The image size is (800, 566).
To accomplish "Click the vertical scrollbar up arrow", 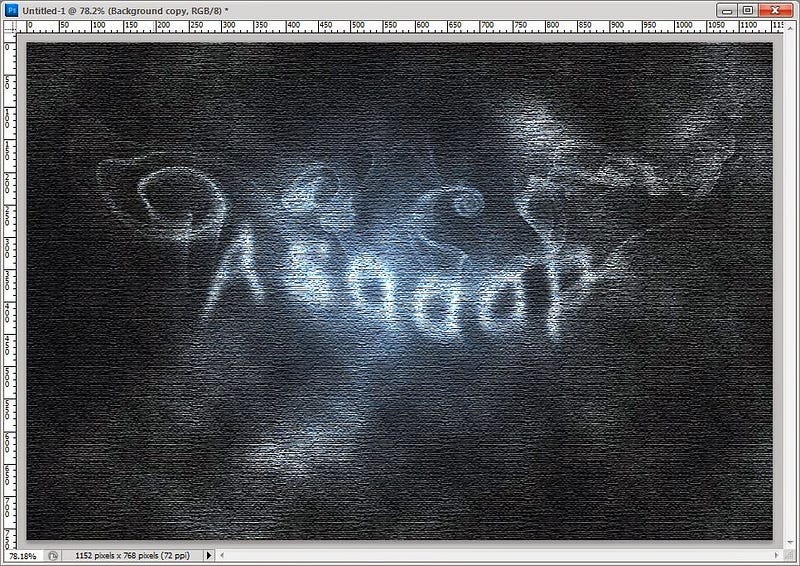I will (790, 26).
